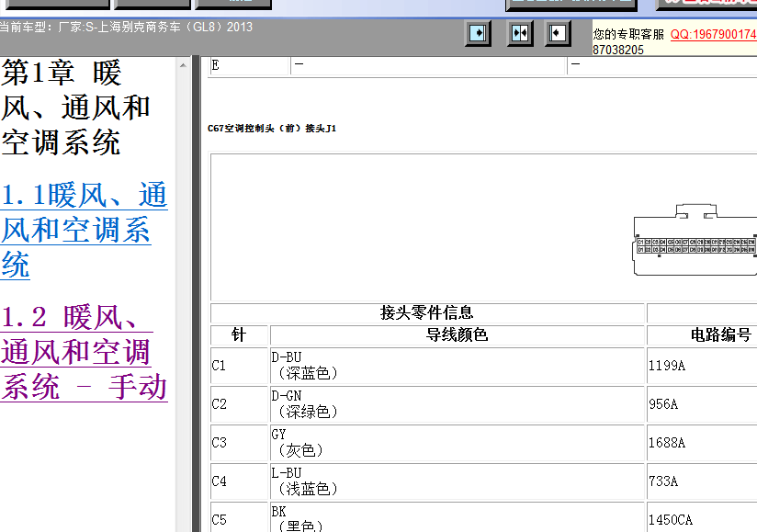Click the 电路编号 column header

(x=702, y=334)
